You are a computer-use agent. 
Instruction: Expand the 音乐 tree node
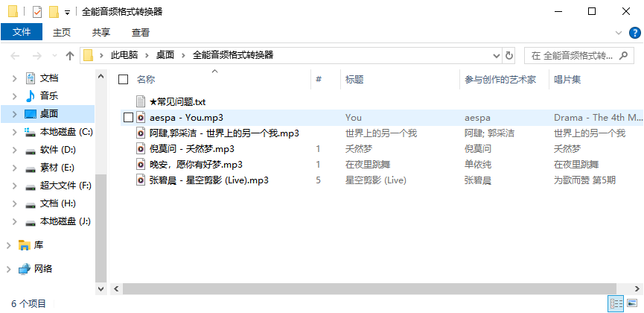[15, 96]
